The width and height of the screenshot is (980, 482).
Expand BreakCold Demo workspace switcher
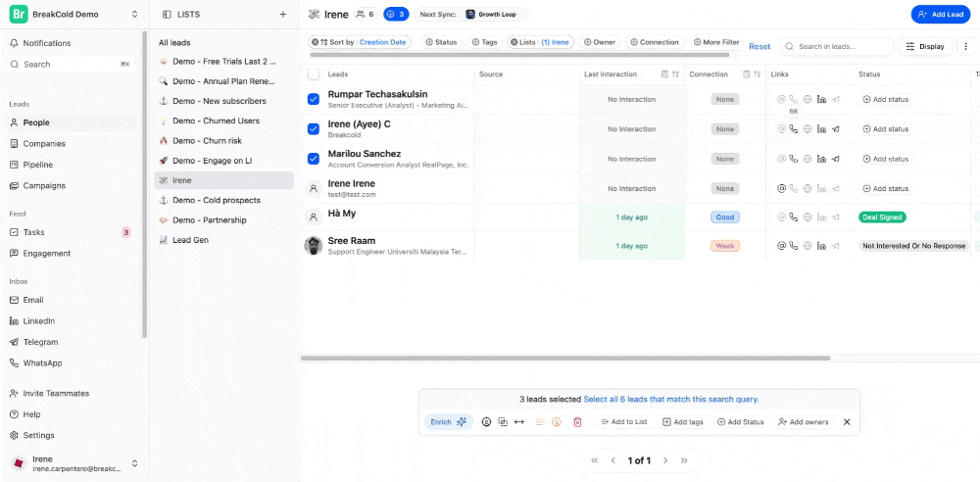coord(135,15)
